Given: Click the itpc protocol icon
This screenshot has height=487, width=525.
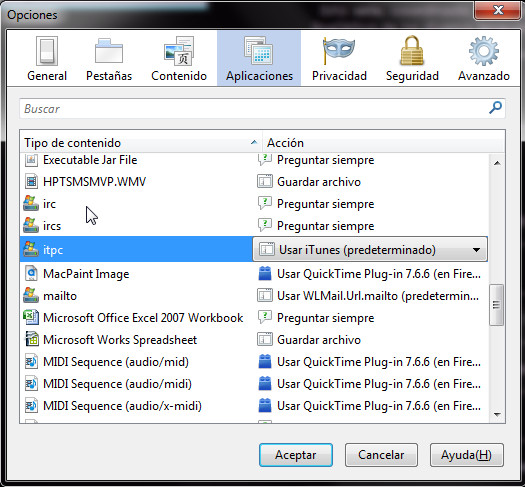Looking at the screenshot, I should tap(30, 250).
